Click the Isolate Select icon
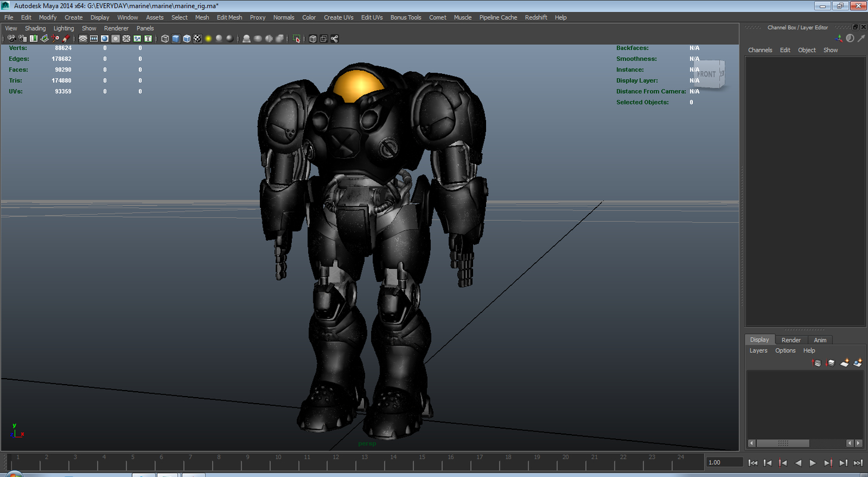Image resolution: width=868 pixels, height=477 pixels. tap(296, 39)
